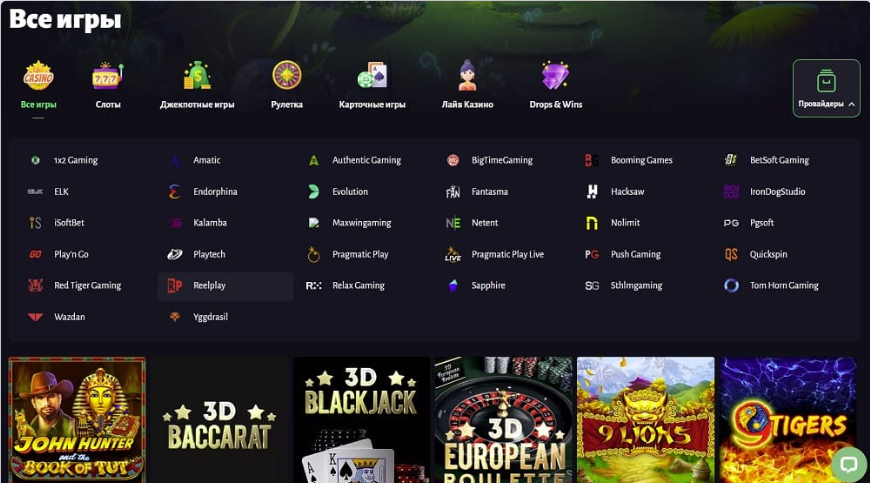Launch the 9 Tigers game tile
This screenshot has width=870, height=483.
tap(788, 420)
